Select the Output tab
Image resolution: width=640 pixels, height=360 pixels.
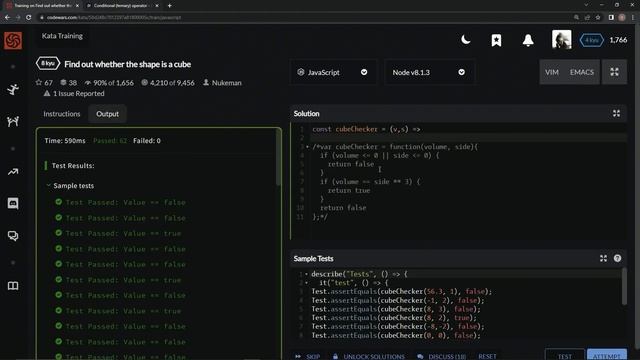click(107, 114)
